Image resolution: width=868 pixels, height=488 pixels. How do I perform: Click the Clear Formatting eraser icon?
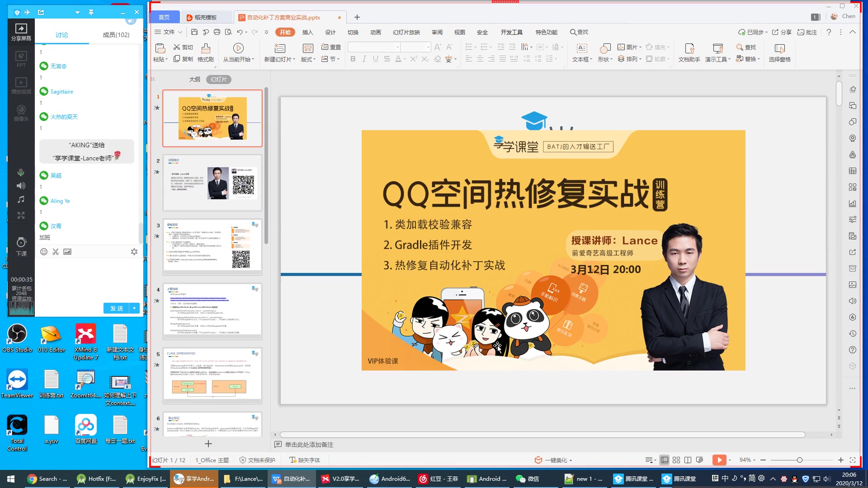tap(437, 59)
